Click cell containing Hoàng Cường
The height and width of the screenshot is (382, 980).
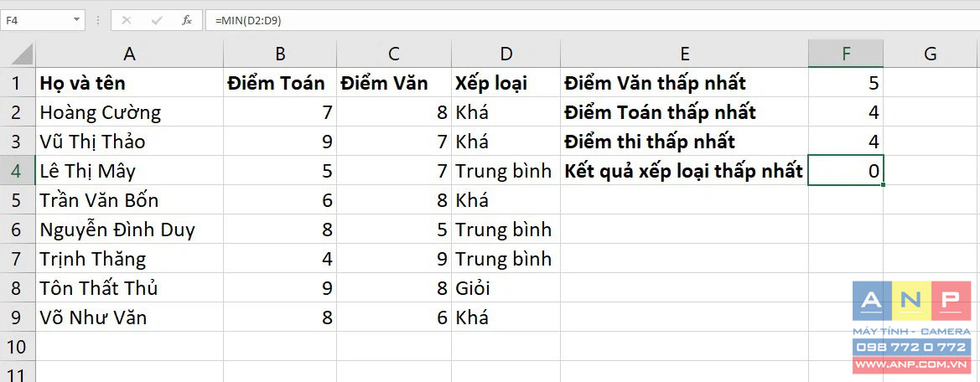(129, 111)
